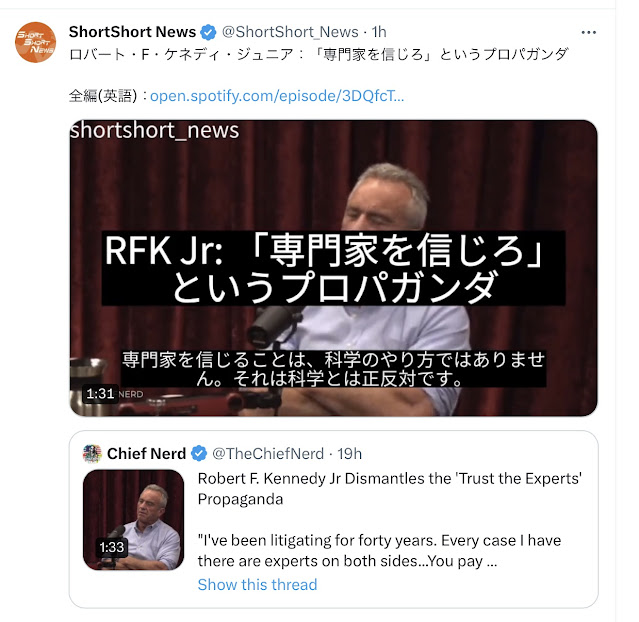Click the ShortShort News display name

click(132, 32)
